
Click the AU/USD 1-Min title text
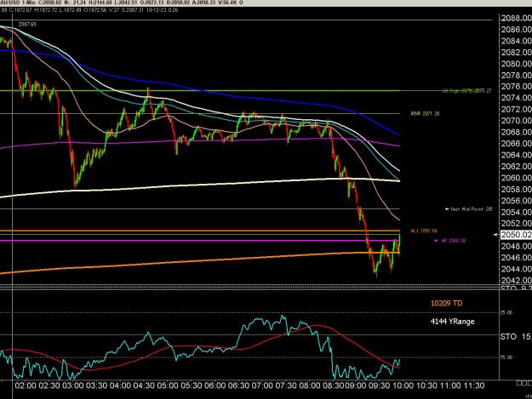(18, 3)
